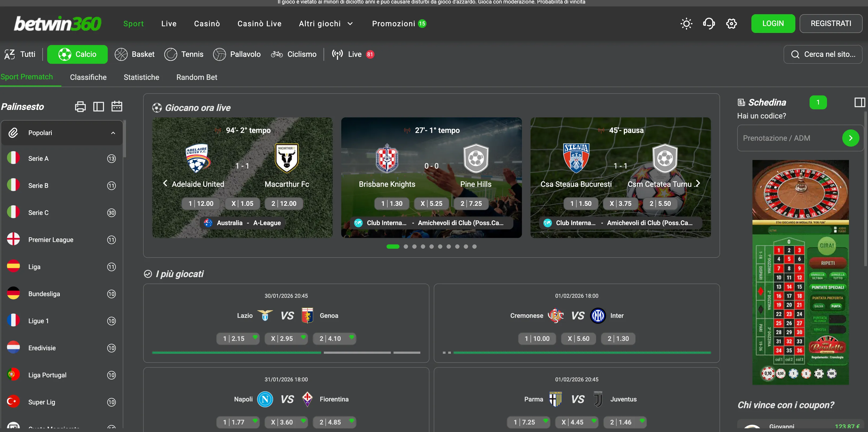
Task: Select the Calcio sport filter
Action: point(77,54)
